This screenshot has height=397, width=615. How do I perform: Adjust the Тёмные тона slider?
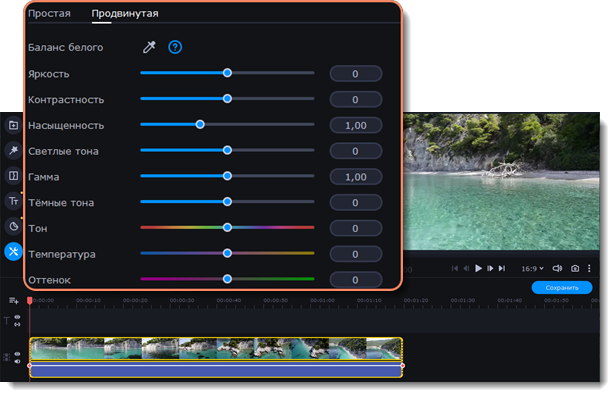227,202
